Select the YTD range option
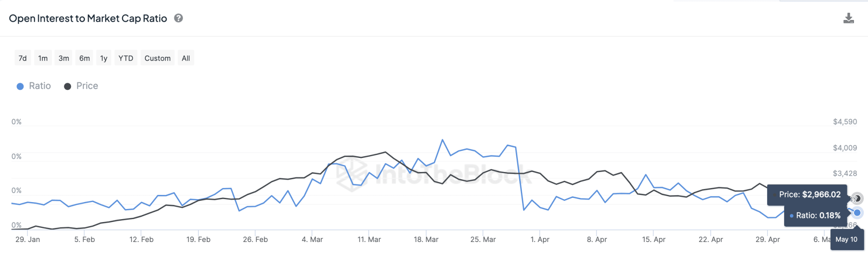868x259 pixels. coord(125,58)
